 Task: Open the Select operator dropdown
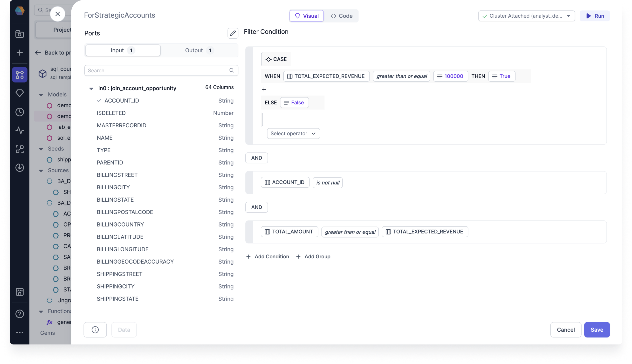pos(293,133)
